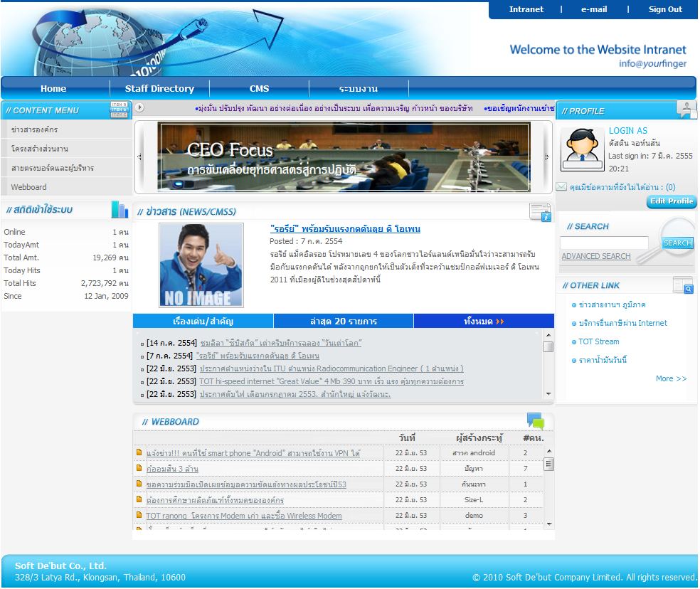Image resolution: width=700 pixels, height=589 pixels.
Task: Click the CEO Focus banner image
Action: (344, 156)
